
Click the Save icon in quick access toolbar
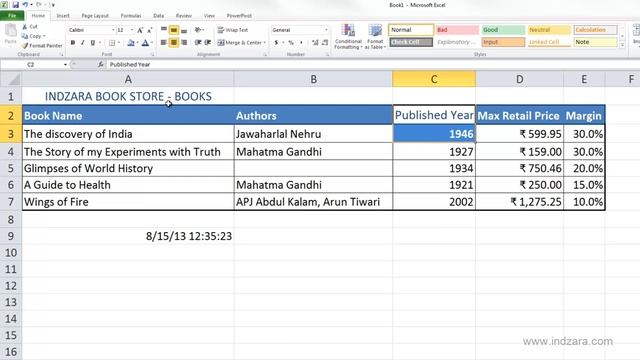pos(16,5)
